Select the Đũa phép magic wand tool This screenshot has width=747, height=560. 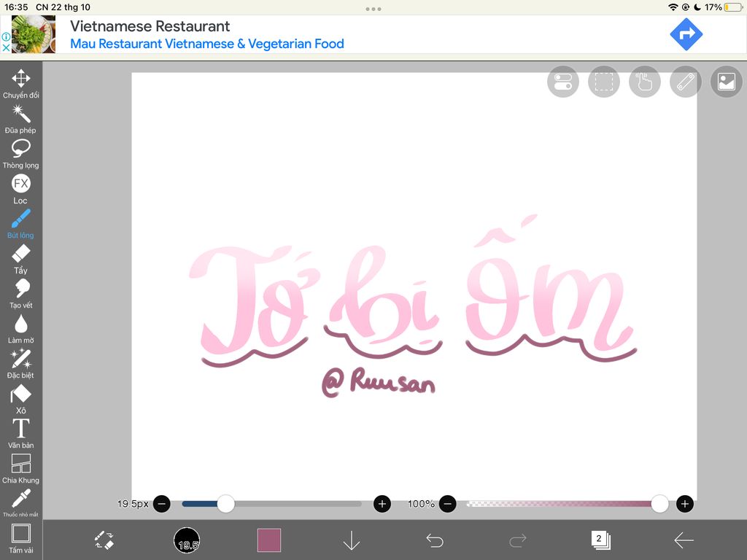pos(21,119)
